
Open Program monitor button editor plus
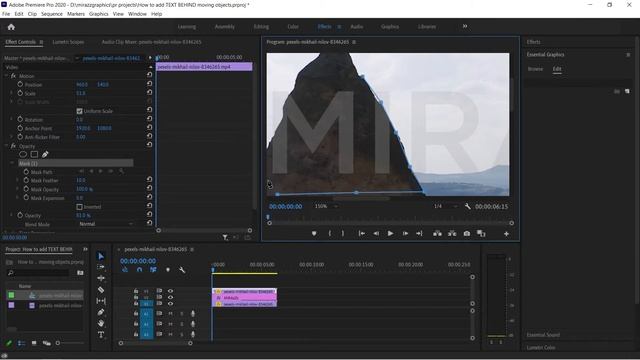[x=506, y=234]
